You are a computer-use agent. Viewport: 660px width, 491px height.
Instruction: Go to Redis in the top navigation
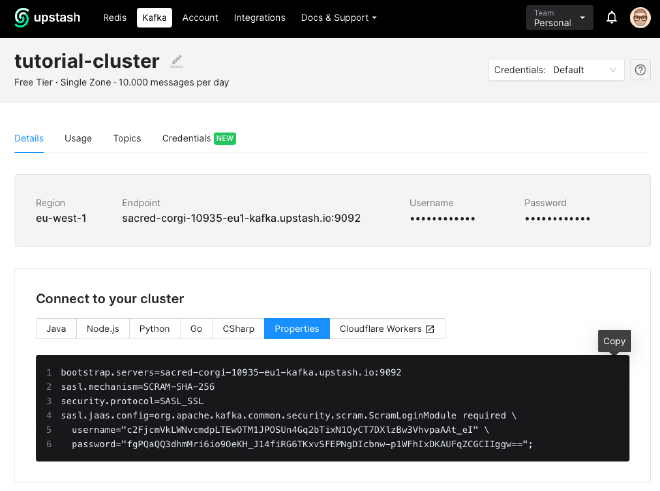(115, 18)
